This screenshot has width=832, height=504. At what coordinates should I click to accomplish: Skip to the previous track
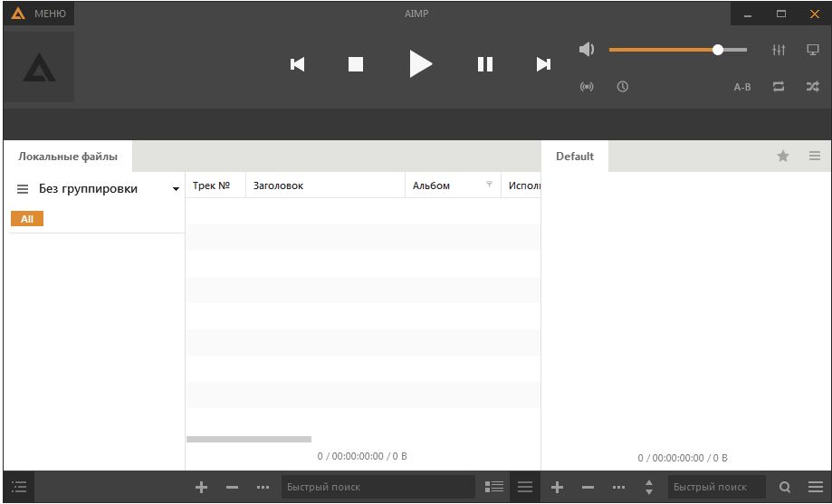pyautogui.click(x=297, y=64)
